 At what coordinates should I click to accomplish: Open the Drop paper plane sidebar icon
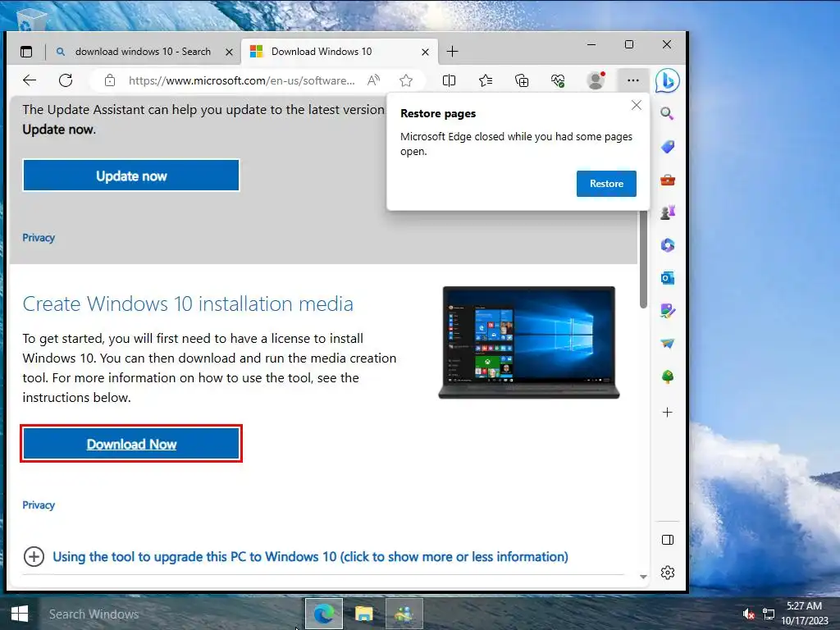[668, 344]
